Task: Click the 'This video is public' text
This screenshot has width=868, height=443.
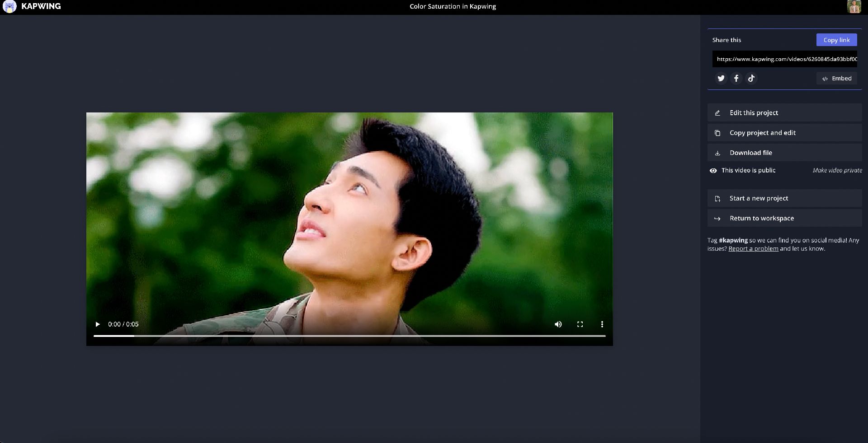Action: 748,171
